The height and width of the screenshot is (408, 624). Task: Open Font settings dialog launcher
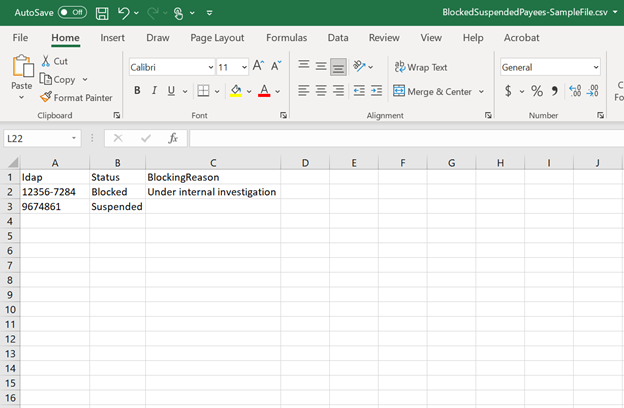click(x=283, y=115)
